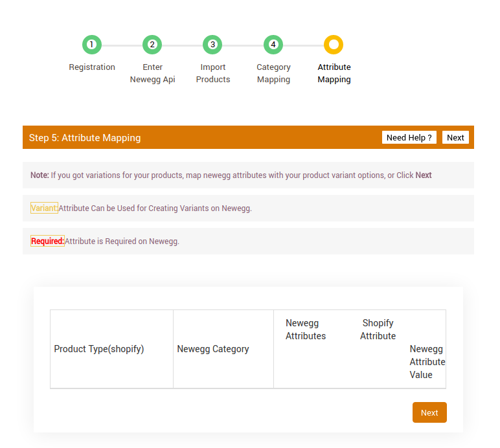Click the red Required label

click(47, 241)
